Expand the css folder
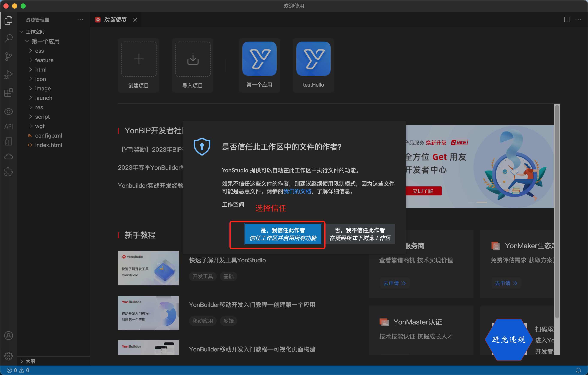This screenshot has width=588, height=375. (39, 51)
